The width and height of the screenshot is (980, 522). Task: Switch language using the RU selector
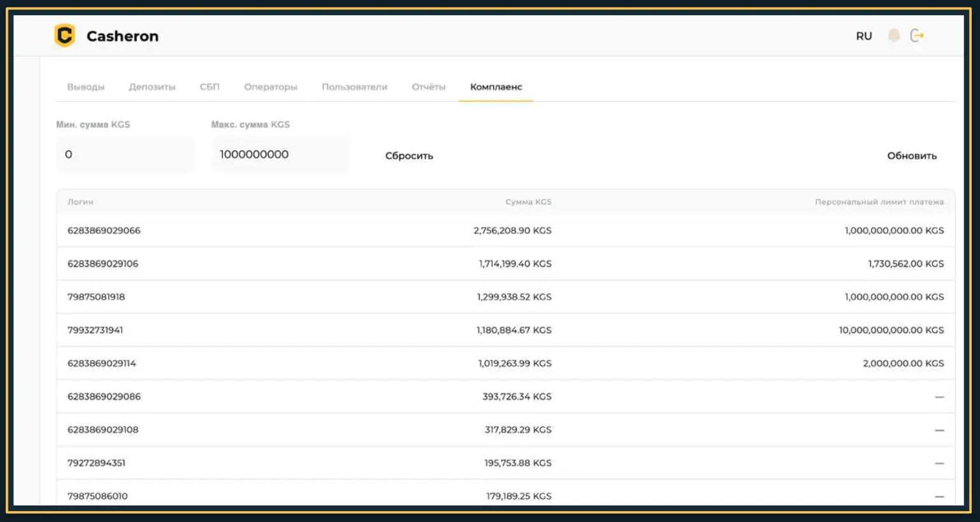pyautogui.click(x=864, y=36)
